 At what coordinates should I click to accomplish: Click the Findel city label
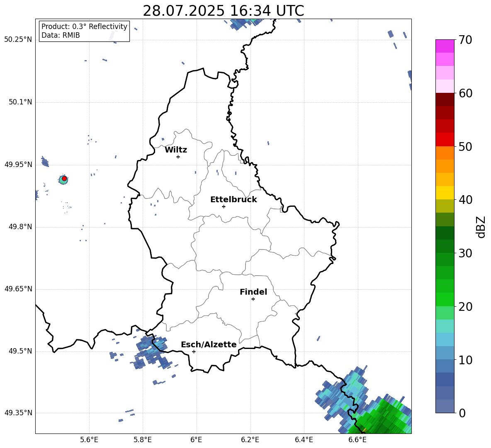[253, 292]
